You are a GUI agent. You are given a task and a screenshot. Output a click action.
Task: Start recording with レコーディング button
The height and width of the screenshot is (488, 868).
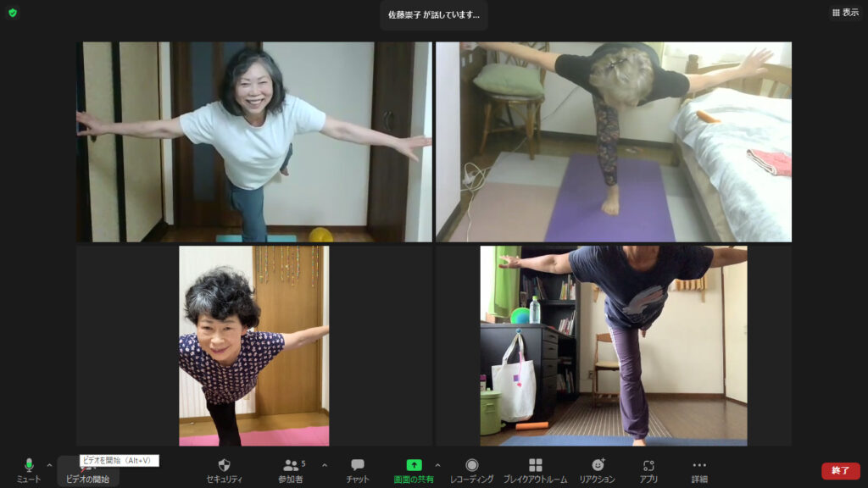click(x=472, y=470)
